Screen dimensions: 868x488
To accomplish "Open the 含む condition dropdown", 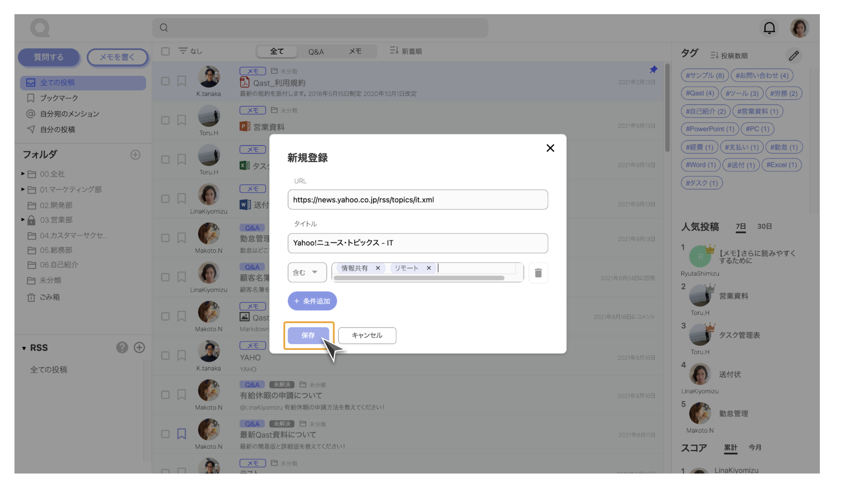I will 307,272.
